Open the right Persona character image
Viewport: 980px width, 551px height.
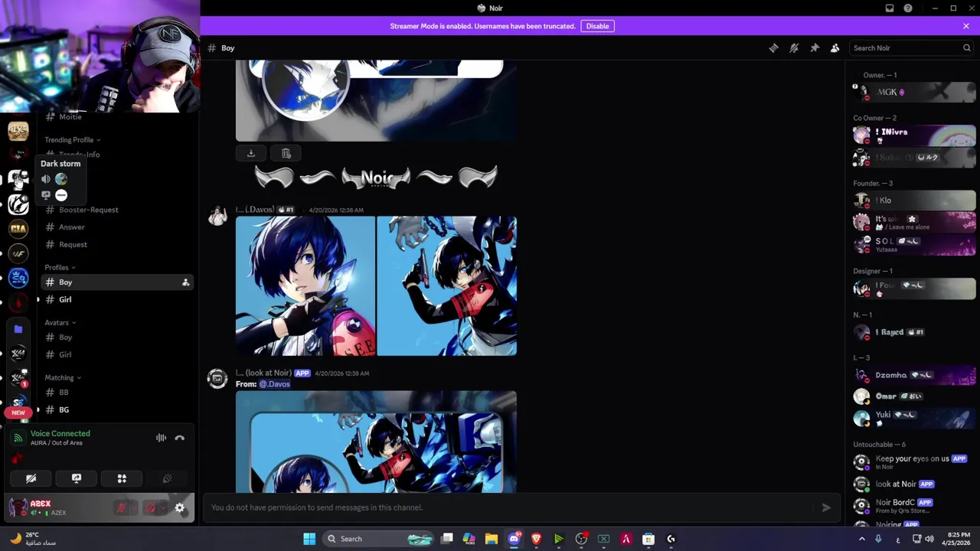click(447, 286)
